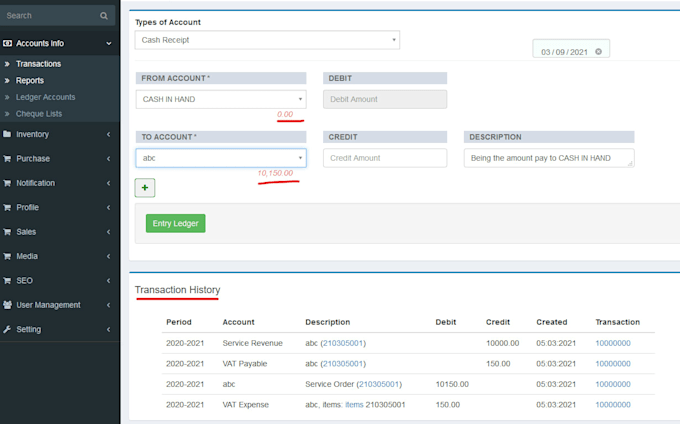Viewport: 680px width, 424px height.
Task: Click the Notification cart icon
Action: pyautogui.click(x=7, y=183)
